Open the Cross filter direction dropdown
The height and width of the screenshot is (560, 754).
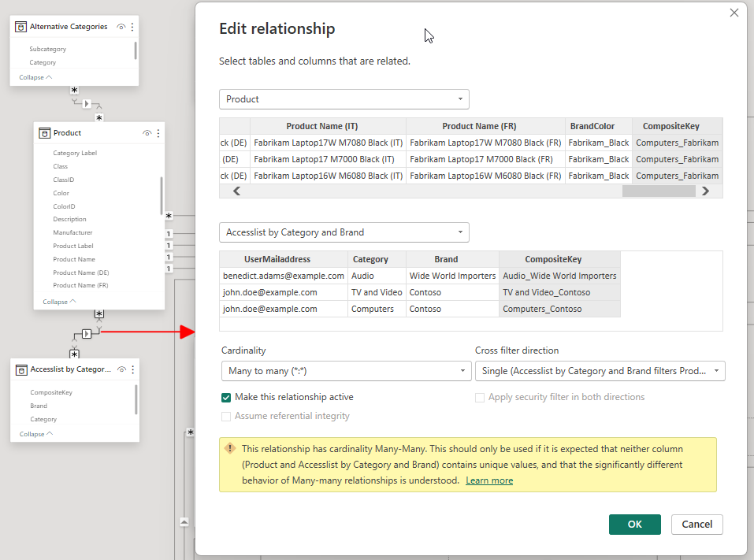click(x=600, y=371)
